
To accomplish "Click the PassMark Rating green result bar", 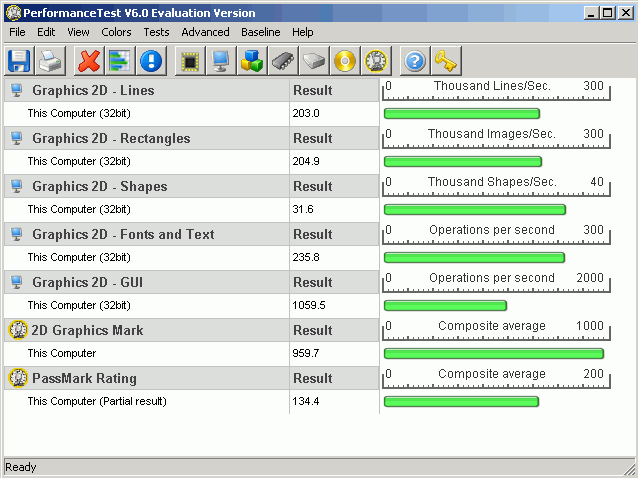I will click(461, 402).
